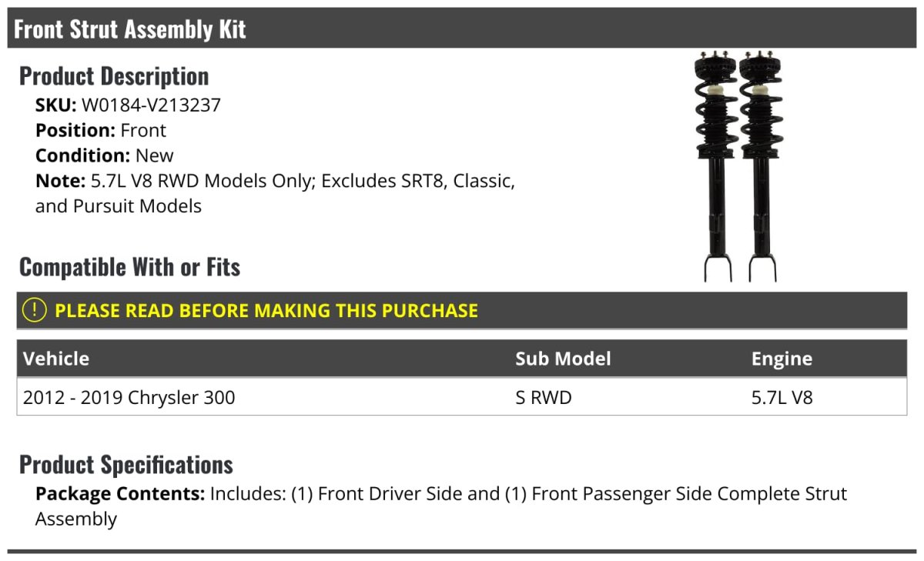Click the Front Strut Assembly Kit header

tap(129, 29)
